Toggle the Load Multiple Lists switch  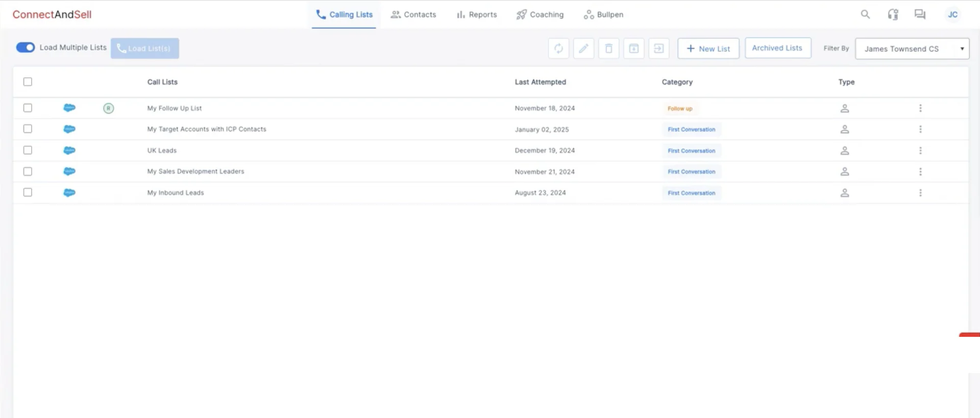[x=25, y=47]
